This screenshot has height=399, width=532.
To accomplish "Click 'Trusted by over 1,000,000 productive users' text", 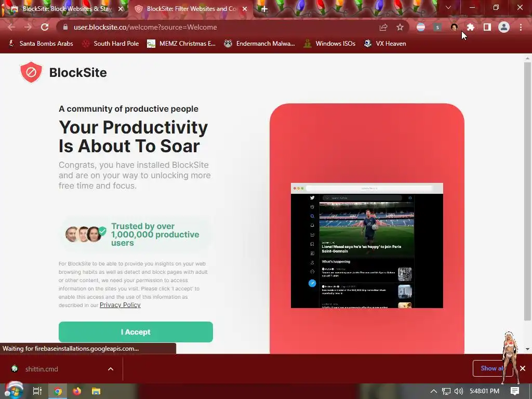I will [x=155, y=234].
